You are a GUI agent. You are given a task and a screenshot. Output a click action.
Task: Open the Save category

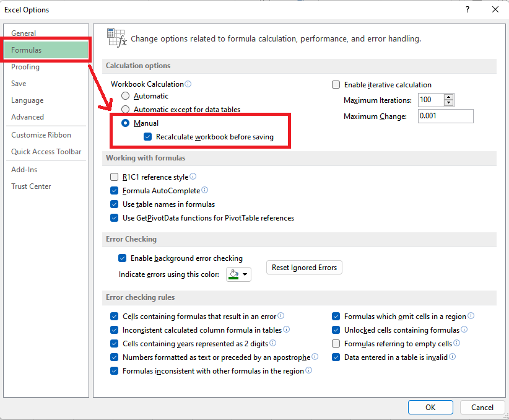click(19, 84)
